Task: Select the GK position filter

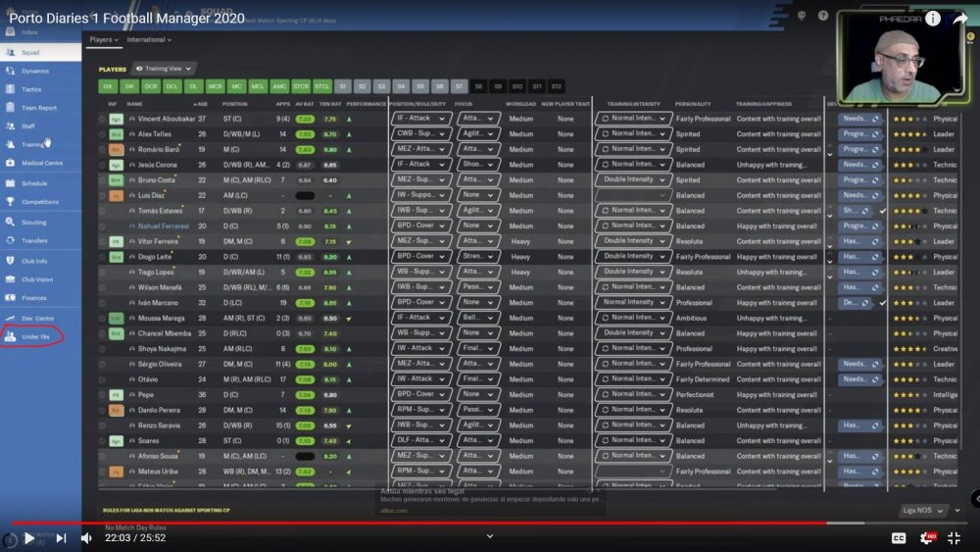Action: coord(108,86)
